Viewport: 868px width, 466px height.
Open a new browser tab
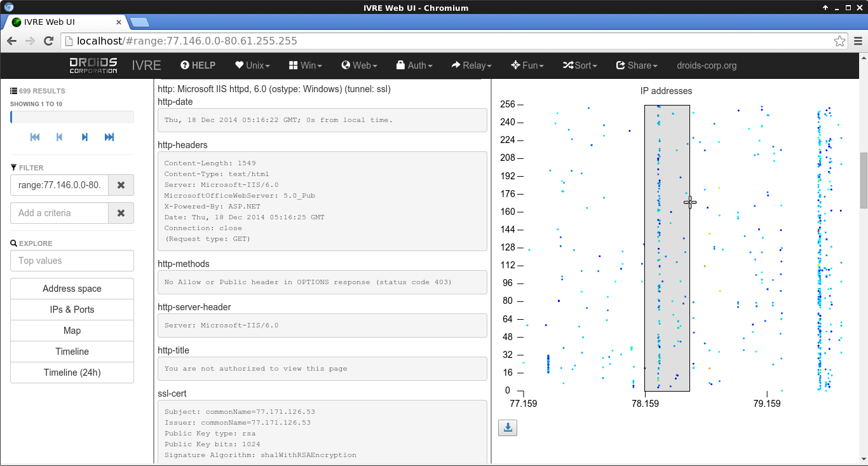(139, 22)
